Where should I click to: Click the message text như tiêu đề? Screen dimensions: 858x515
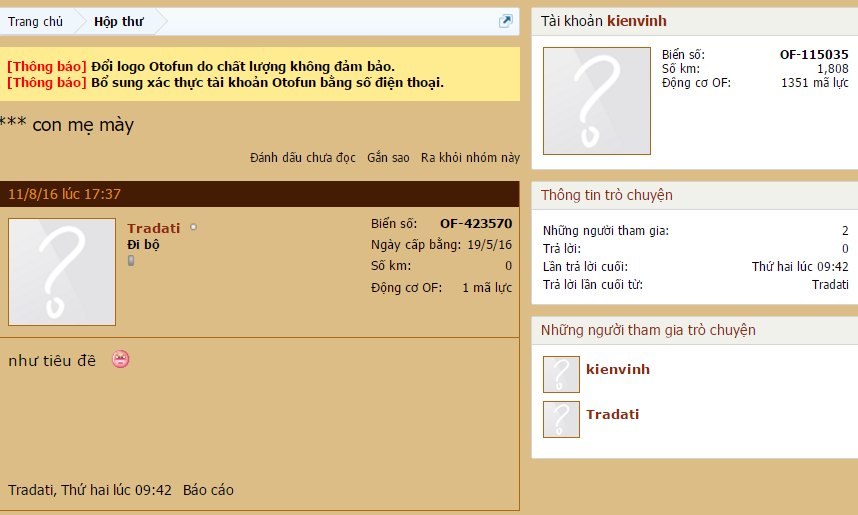tap(52, 361)
